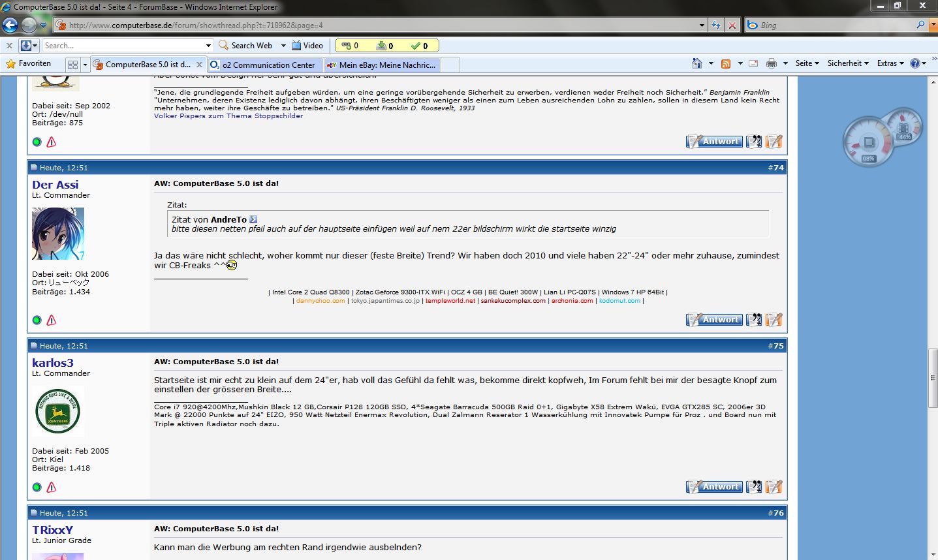Open a new blank tab
Screen dimensions: 938x560
click(x=450, y=65)
